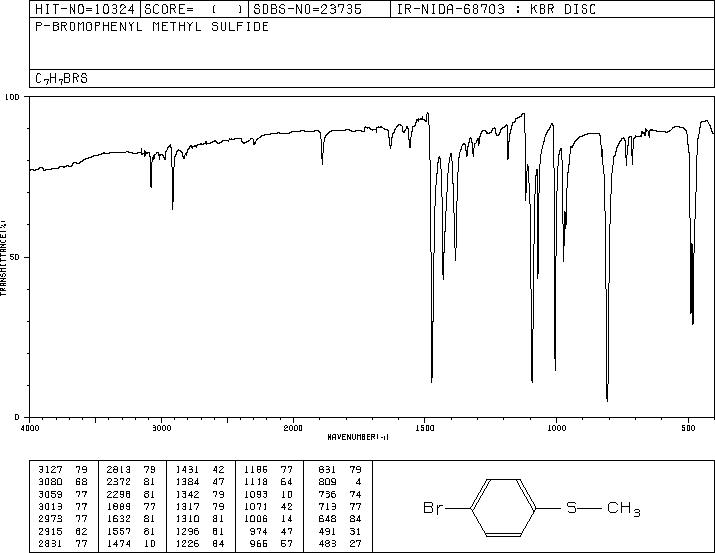Image resolution: width=715 pixels, height=553 pixels.
Task: Select the 1384 peak entry in table
Action: click(x=187, y=482)
